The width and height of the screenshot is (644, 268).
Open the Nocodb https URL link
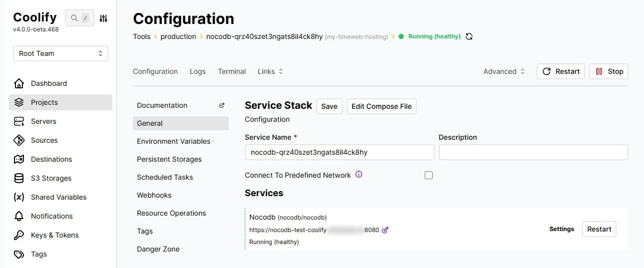point(314,230)
